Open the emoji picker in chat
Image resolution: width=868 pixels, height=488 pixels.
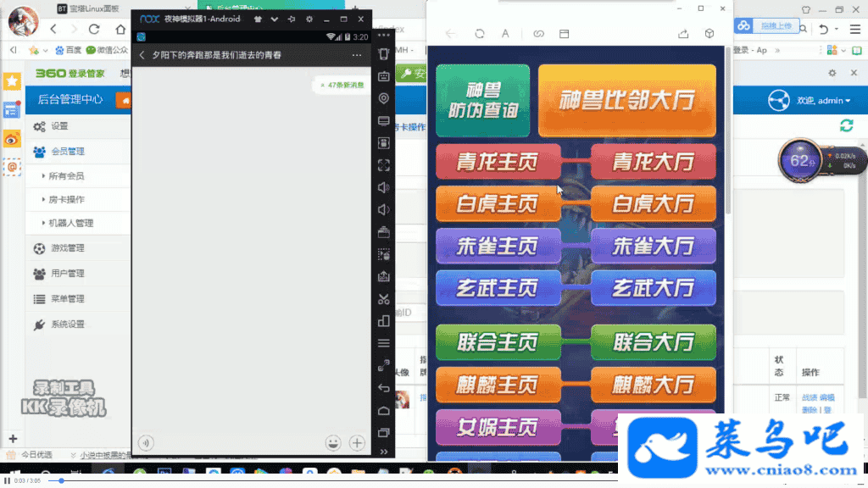pos(333,442)
